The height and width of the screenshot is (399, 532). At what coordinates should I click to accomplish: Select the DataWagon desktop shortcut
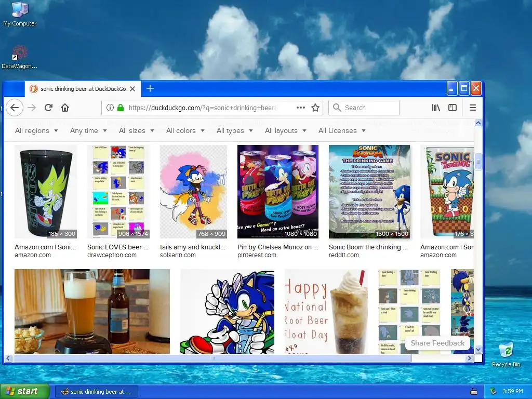(x=19, y=57)
